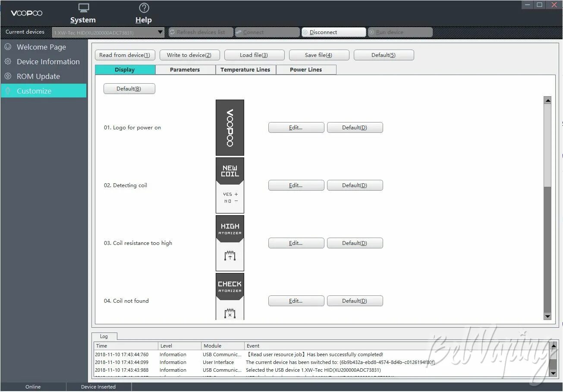Click the Level column header in log
Viewport: 563px width, 392px height.
pyautogui.click(x=180, y=346)
